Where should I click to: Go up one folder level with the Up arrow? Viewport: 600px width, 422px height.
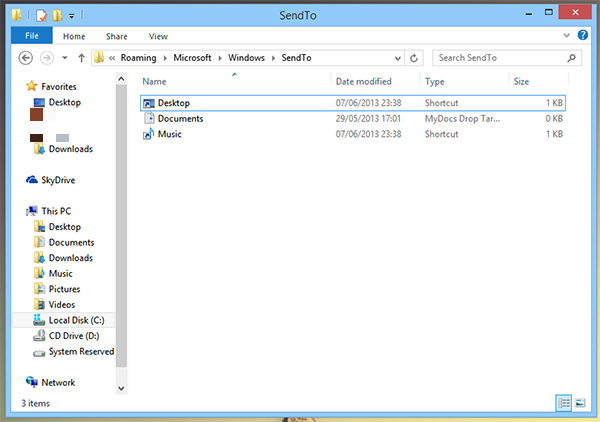click(79, 58)
